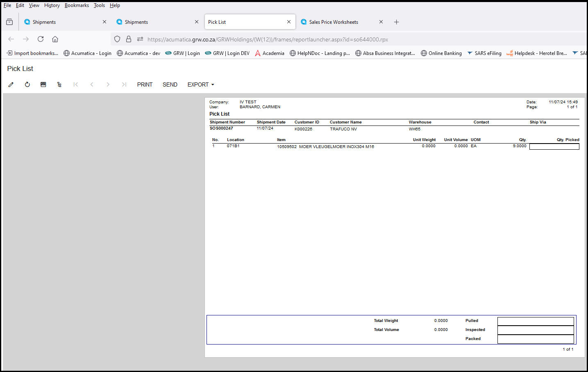Image resolution: width=588 pixels, height=372 pixels.
Task: Open the Bookmarks menu
Action: (x=77, y=5)
